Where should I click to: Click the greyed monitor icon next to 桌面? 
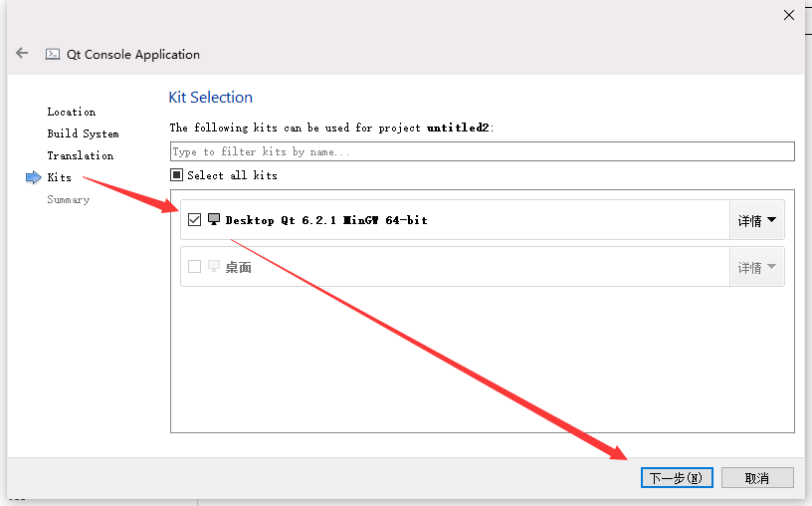click(x=214, y=267)
